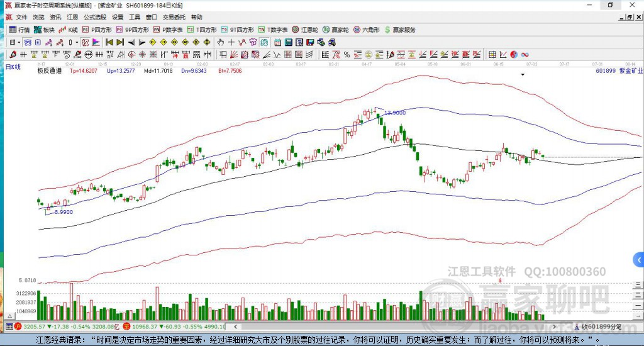
Task: Open the calculator icon in toolbar
Action: (289, 42)
